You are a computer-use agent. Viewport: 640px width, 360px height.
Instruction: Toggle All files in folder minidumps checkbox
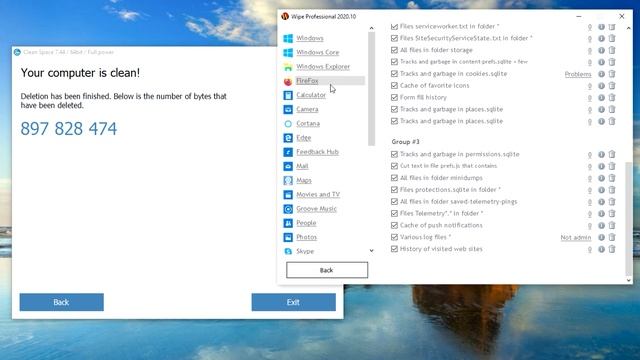[x=394, y=178]
